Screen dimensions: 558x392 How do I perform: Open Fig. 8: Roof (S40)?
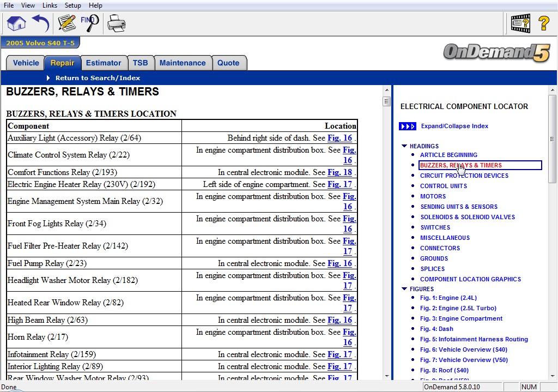[x=444, y=370]
